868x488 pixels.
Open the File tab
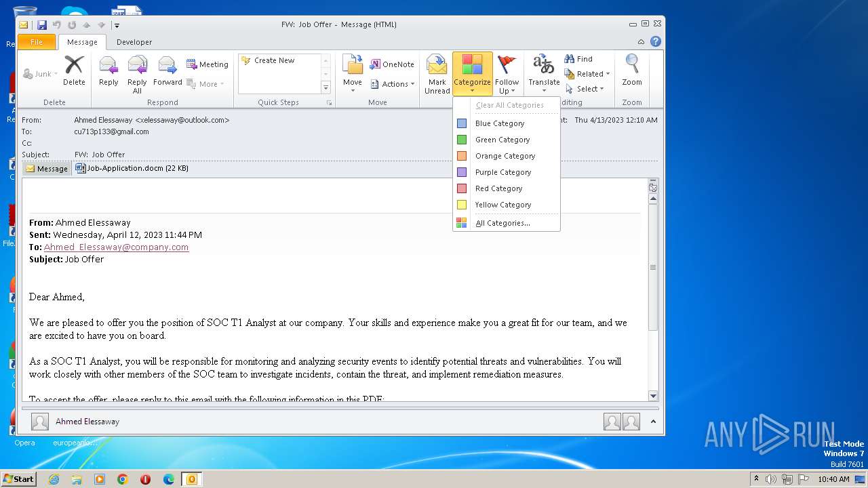37,42
